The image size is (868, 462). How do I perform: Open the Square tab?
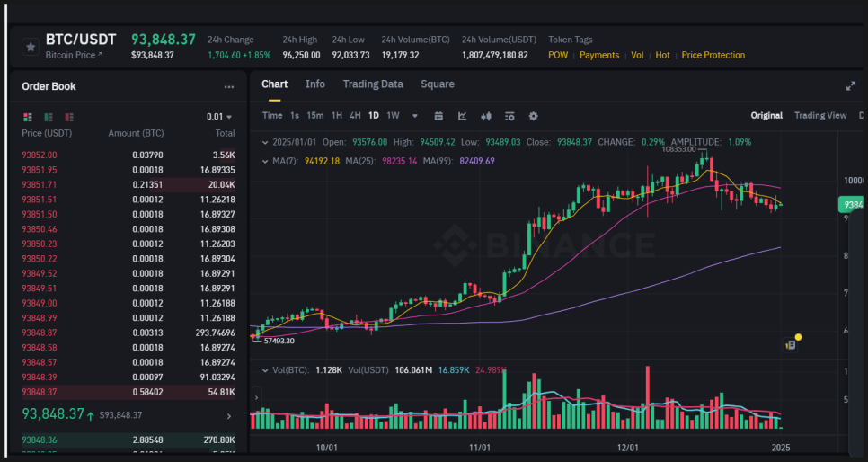[x=438, y=84]
